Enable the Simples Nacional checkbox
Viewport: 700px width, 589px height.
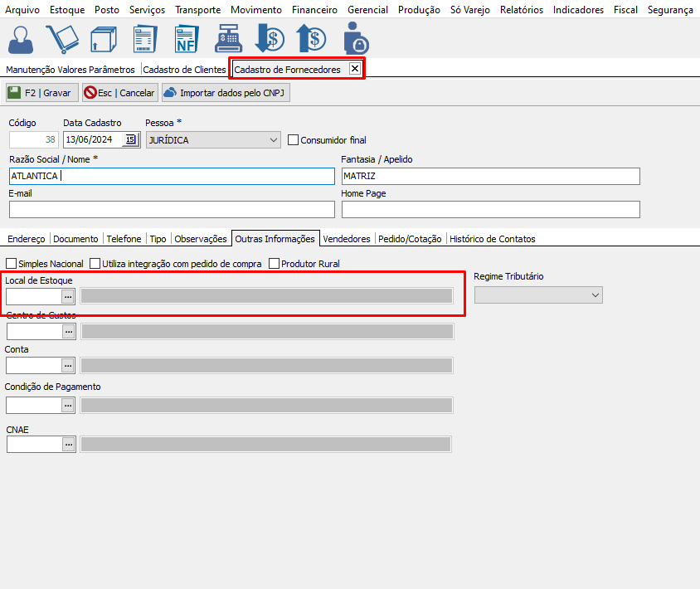tap(12, 264)
